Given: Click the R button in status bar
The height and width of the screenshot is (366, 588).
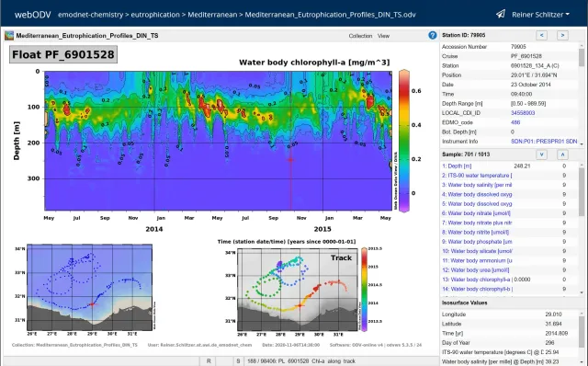Looking at the screenshot, I should tap(209, 361).
